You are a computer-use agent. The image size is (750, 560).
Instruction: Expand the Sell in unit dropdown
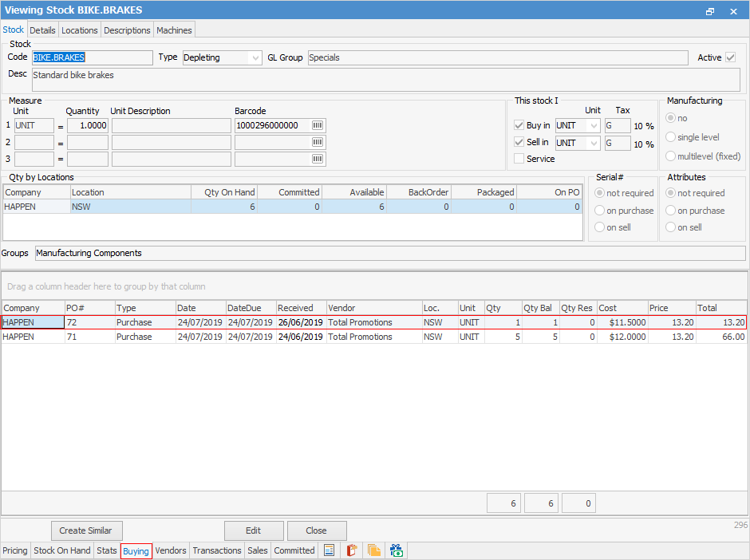[593, 143]
